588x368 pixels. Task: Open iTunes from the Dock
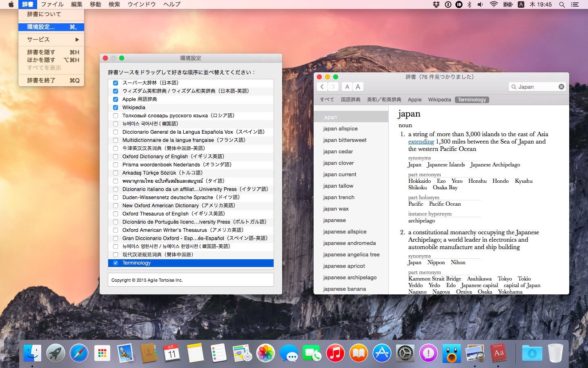[335, 353]
